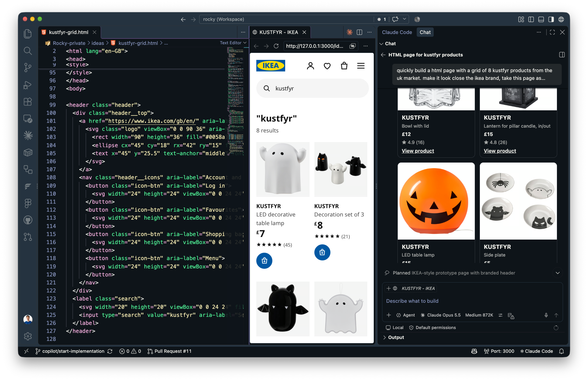
Task: Open the Claude Opus 5.5 model picker
Action: (x=440, y=315)
